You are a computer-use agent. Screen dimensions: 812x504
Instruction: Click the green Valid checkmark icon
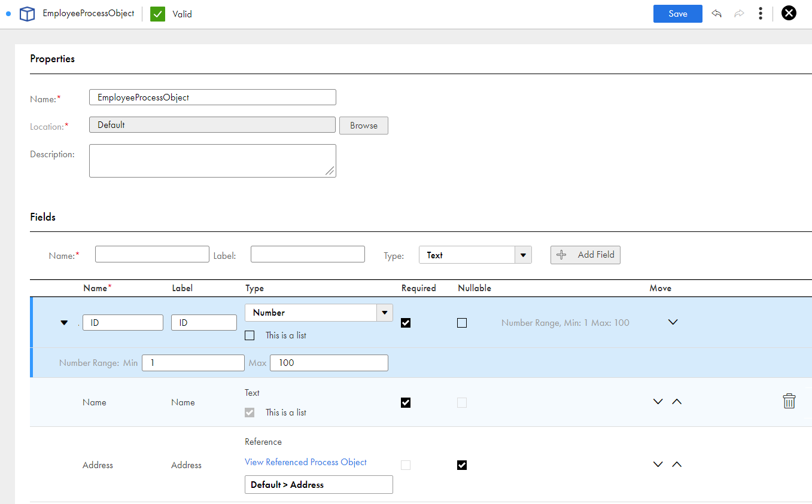pos(157,14)
